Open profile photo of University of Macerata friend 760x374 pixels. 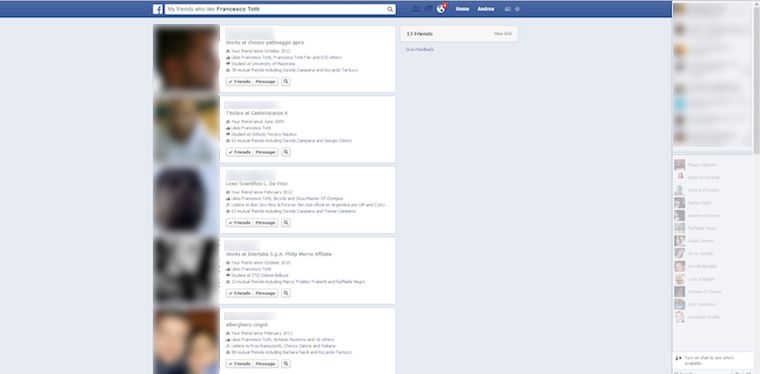[186, 59]
